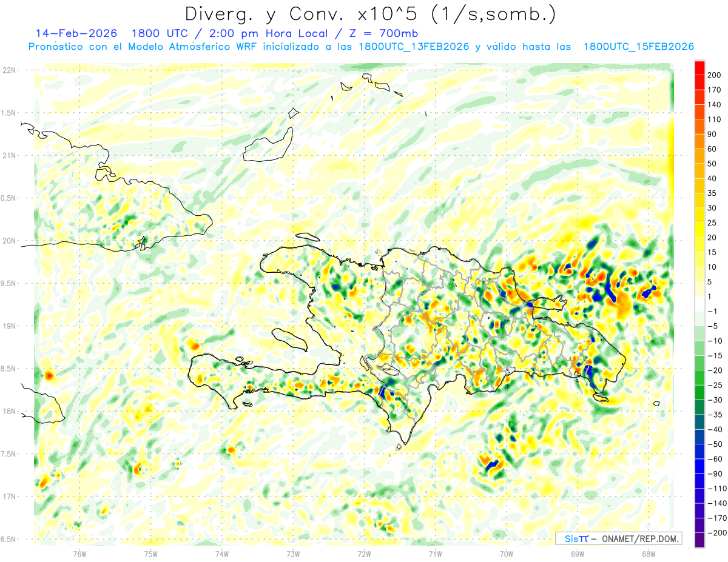Click the '7.5N' latitude label
This screenshot has width=728, height=562.
click(x=9, y=454)
